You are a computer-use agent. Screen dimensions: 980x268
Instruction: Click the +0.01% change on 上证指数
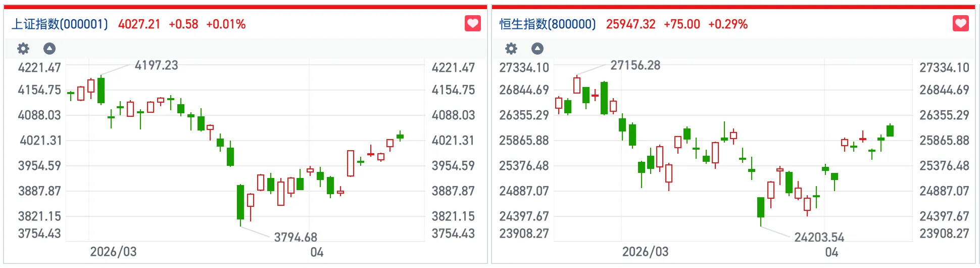point(226,24)
